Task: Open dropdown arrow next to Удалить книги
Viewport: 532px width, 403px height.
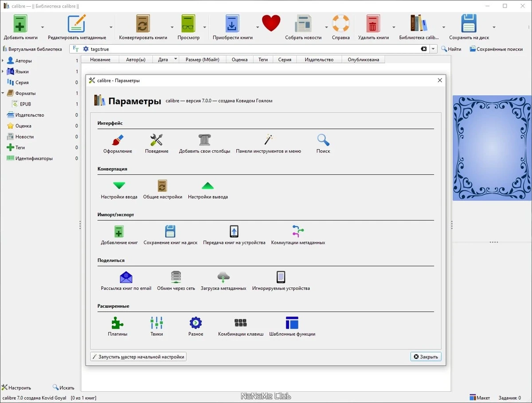Action: point(394,27)
